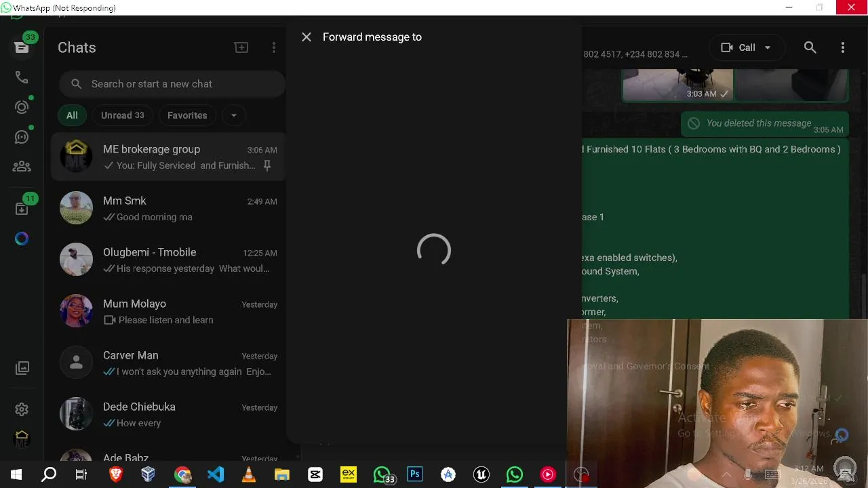
Task: Open the Mm Smk chat
Action: [x=168, y=209]
